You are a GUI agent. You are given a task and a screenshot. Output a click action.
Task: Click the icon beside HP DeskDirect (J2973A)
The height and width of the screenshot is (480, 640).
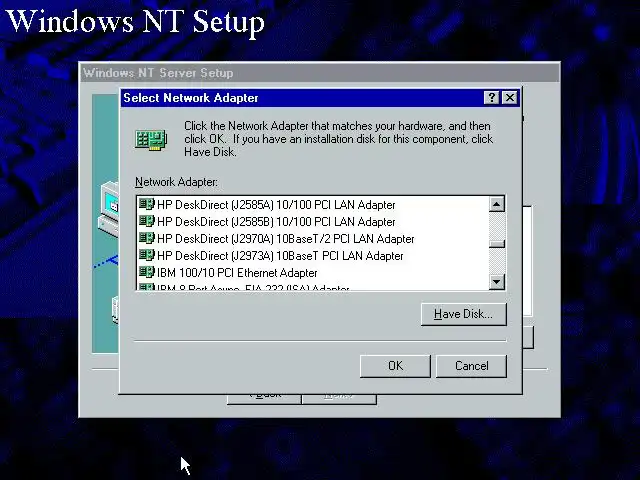point(147,255)
